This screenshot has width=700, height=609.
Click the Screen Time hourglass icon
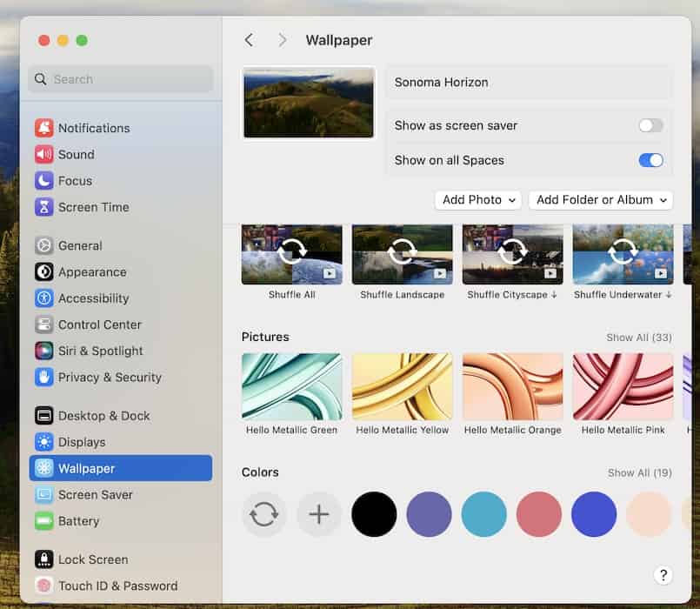coord(43,207)
